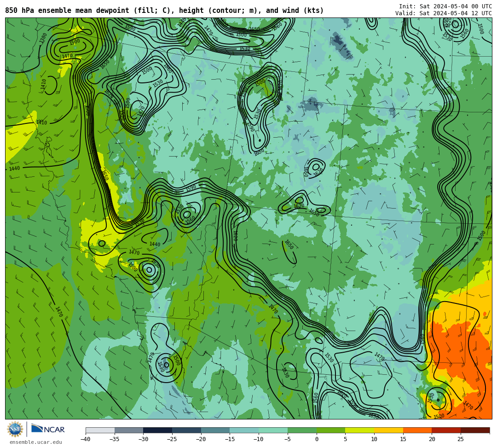Pick the -10 to -5 mint colorbar swatch
Image resolution: width=497 pixels, height=448 pixels.
[x=273, y=430]
